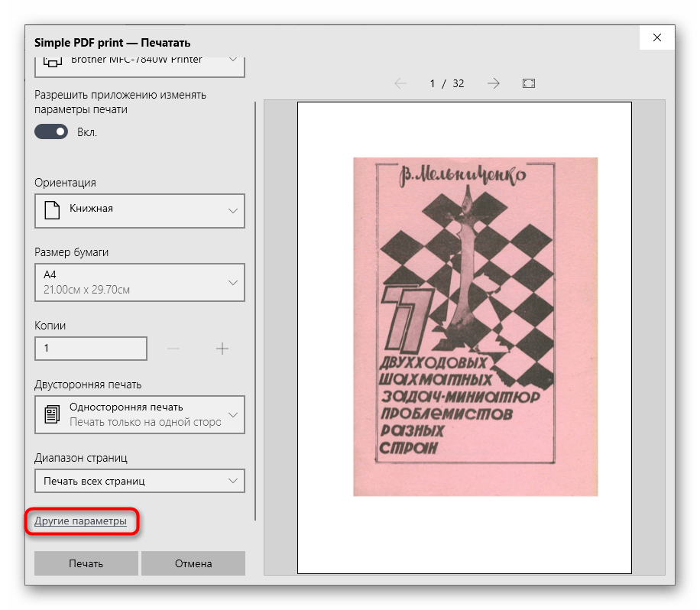The image size is (700, 610).
Task: Click into the Копии number field
Action: pyautogui.click(x=91, y=349)
